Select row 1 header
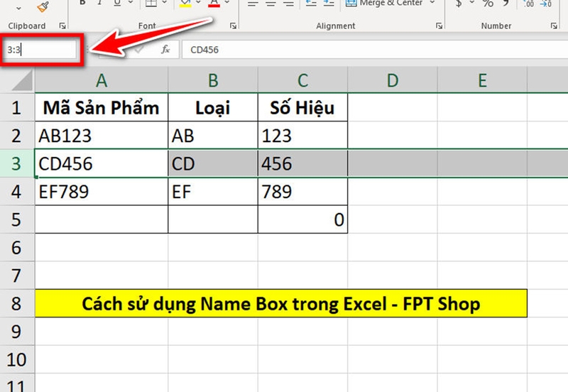The height and width of the screenshot is (392, 568). 16,107
